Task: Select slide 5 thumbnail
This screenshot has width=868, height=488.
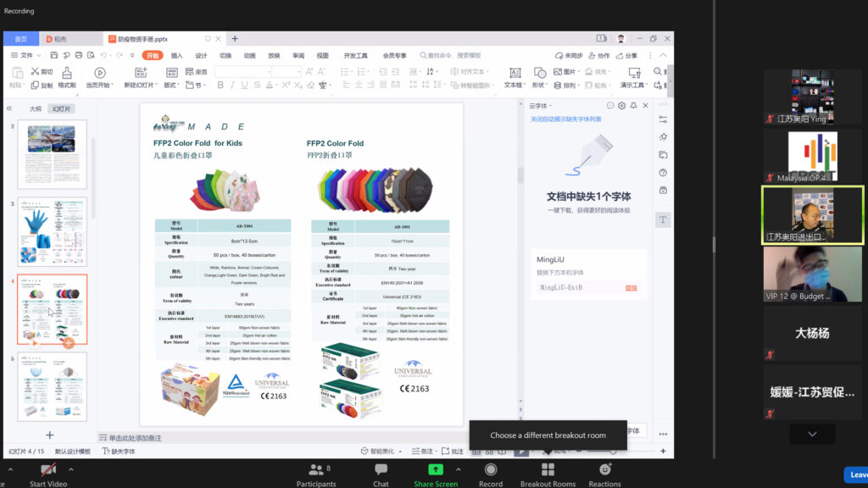Action: point(52,385)
